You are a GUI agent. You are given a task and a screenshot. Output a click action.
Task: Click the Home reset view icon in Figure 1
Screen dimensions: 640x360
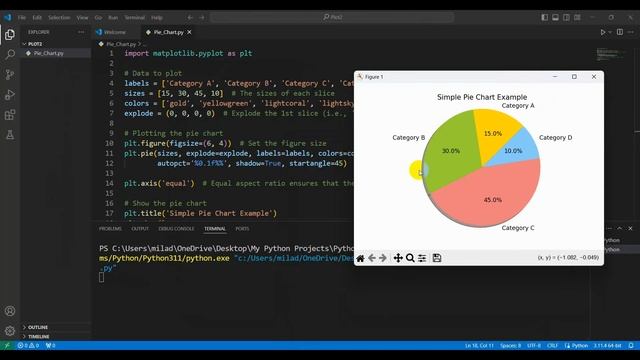(360, 258)
